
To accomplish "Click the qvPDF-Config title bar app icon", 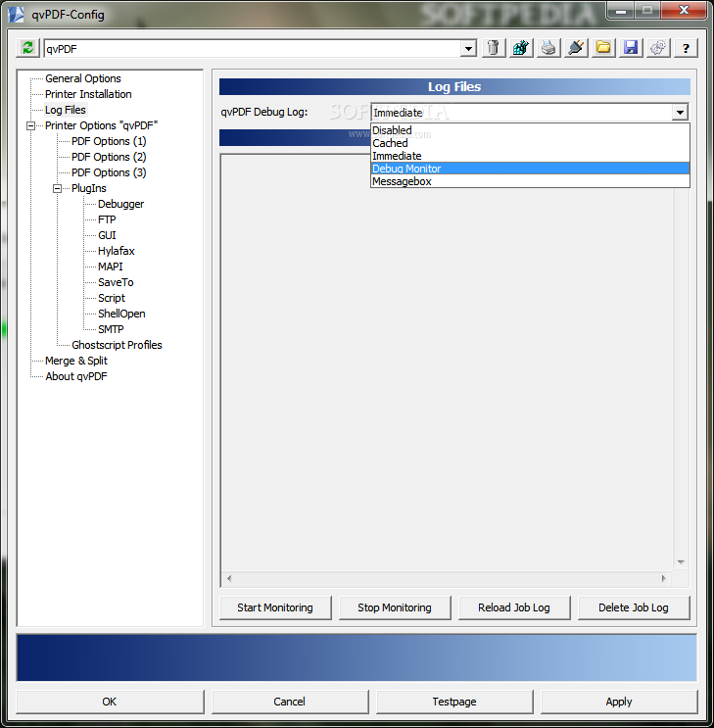I will coord(16,14).
